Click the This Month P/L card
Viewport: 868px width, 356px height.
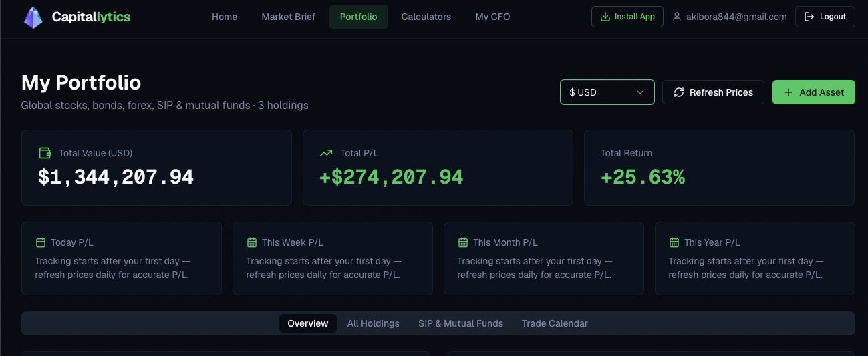(x=544, y=258)
